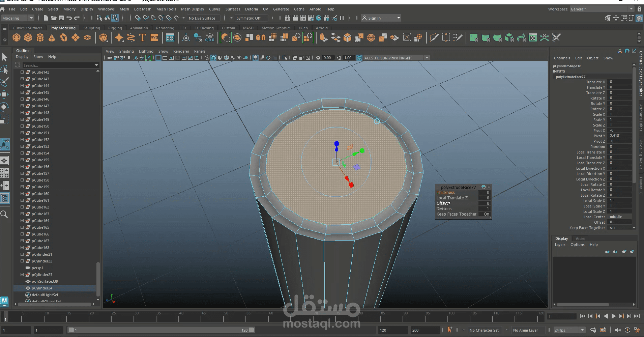Select the polygon Type text tool
The height and width of the screenshot is (337, 644).
[142, 38]
